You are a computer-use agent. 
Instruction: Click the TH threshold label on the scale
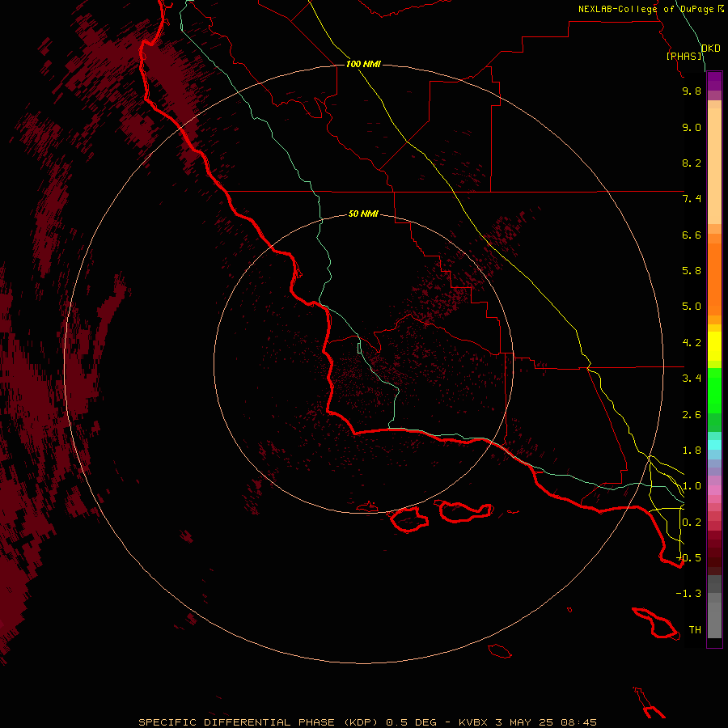pyautogui.click(x=695, y=630)
